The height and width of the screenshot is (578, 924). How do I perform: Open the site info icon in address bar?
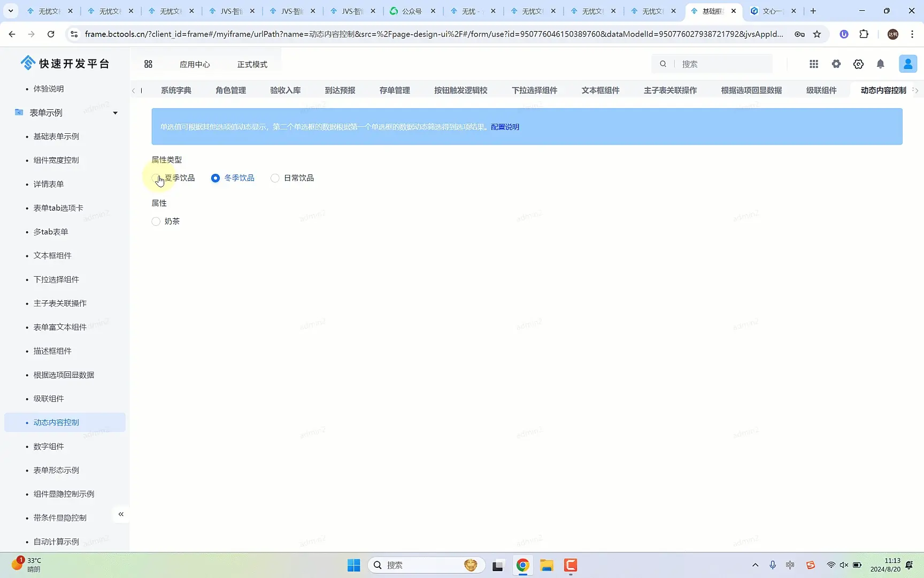pos(74,34)
